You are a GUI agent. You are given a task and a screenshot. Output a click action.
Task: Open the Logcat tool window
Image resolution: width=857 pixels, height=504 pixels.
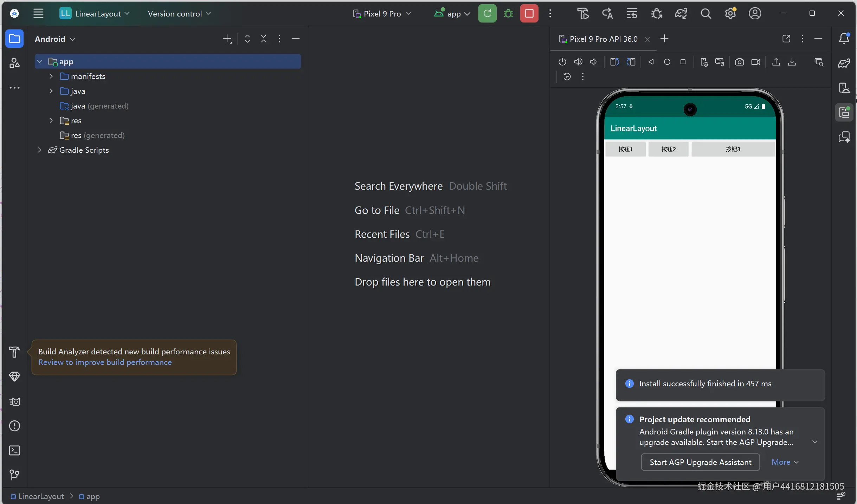pyautogui.click(x=14, y=401)
